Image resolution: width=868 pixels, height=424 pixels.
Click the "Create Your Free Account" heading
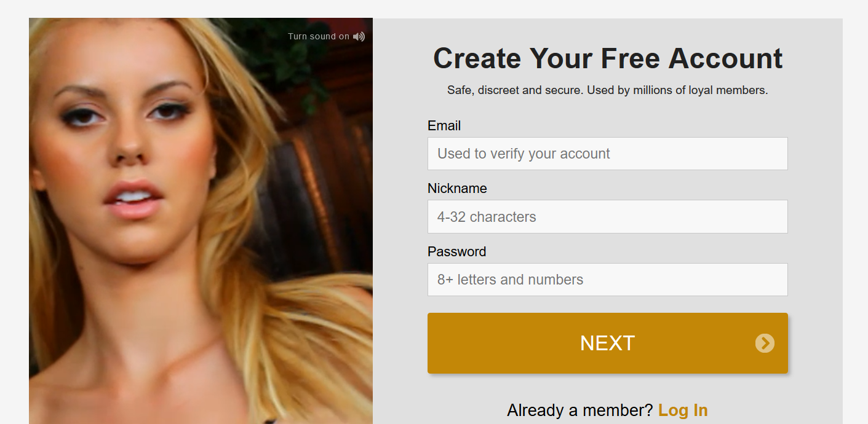coord(608,58)
